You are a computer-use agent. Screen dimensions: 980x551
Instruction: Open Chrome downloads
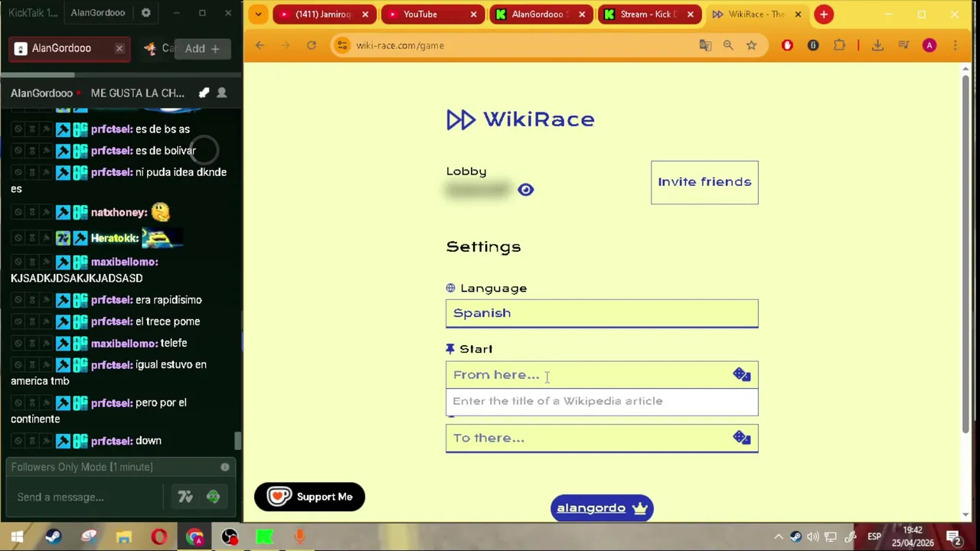(x=877, y=45)
